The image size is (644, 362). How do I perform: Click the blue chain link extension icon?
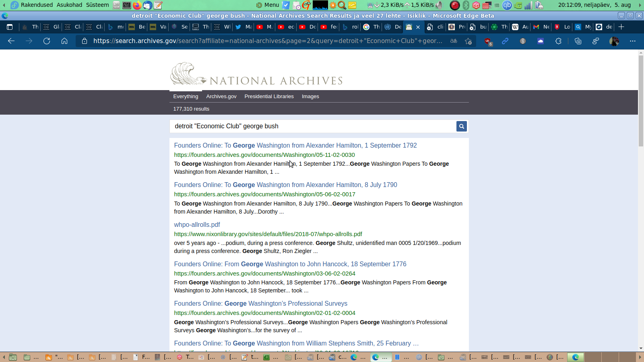coord(505,41)
